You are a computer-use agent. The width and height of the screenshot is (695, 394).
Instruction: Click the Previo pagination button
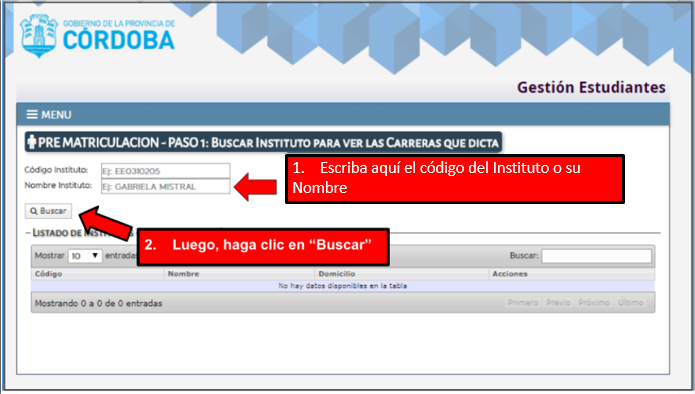[x=558, y=303]
